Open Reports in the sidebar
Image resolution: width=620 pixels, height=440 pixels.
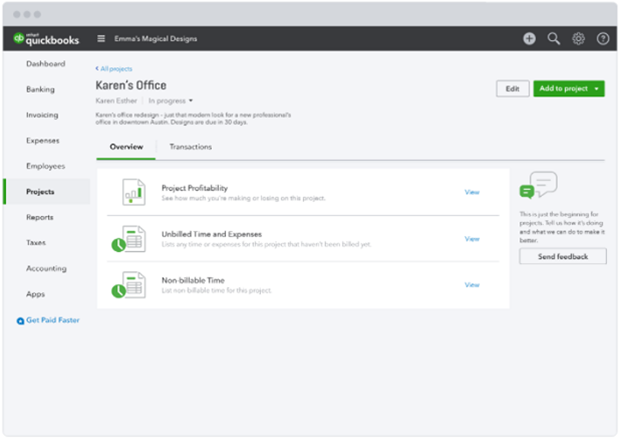[x=40, y=217]
